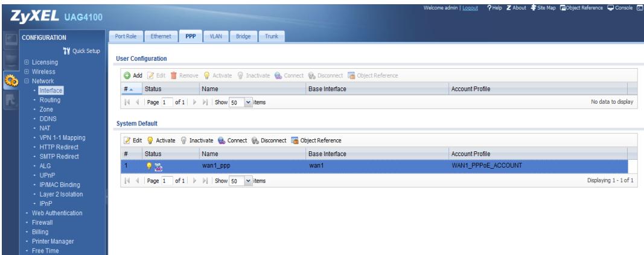Screen dimensions: 644x255
Task: Switch to the Ethernet tab
Action: (161, 37)
